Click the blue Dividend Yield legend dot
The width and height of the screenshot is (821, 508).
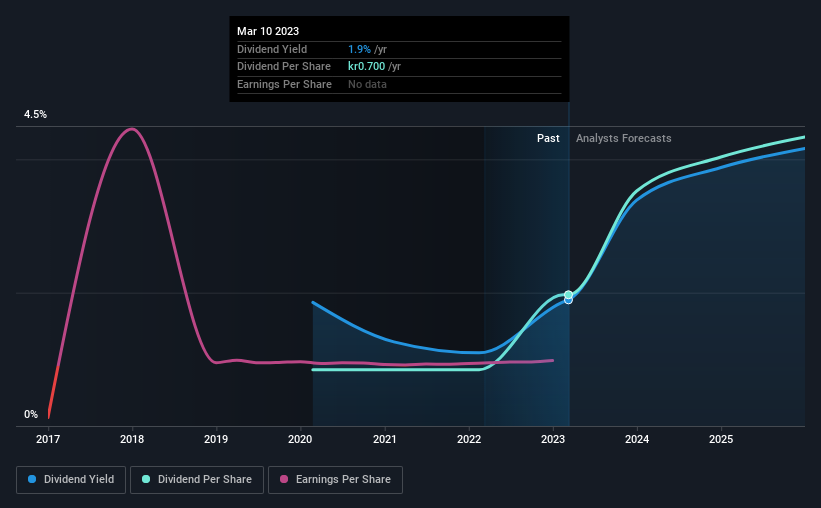(x=32, y=479)
